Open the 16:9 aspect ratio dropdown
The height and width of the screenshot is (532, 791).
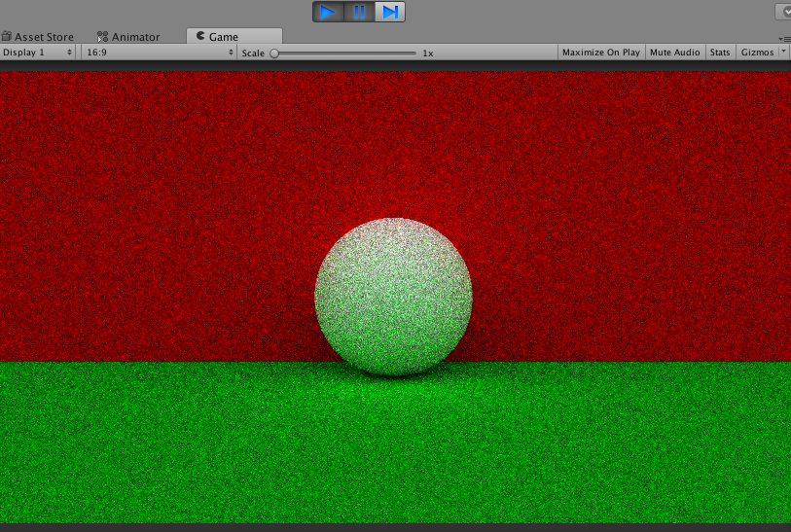[x=160, y=52]
